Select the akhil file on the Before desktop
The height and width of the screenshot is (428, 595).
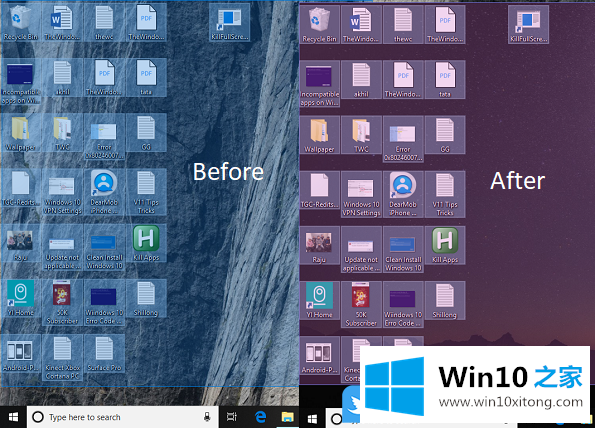pyautogui.click(x=62, y=77)
